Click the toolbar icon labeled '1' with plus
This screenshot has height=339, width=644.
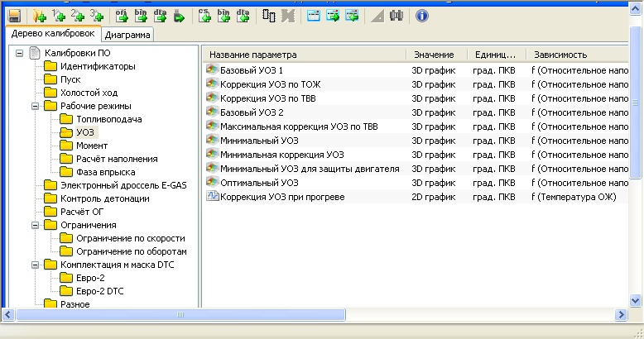click(59, 15)
